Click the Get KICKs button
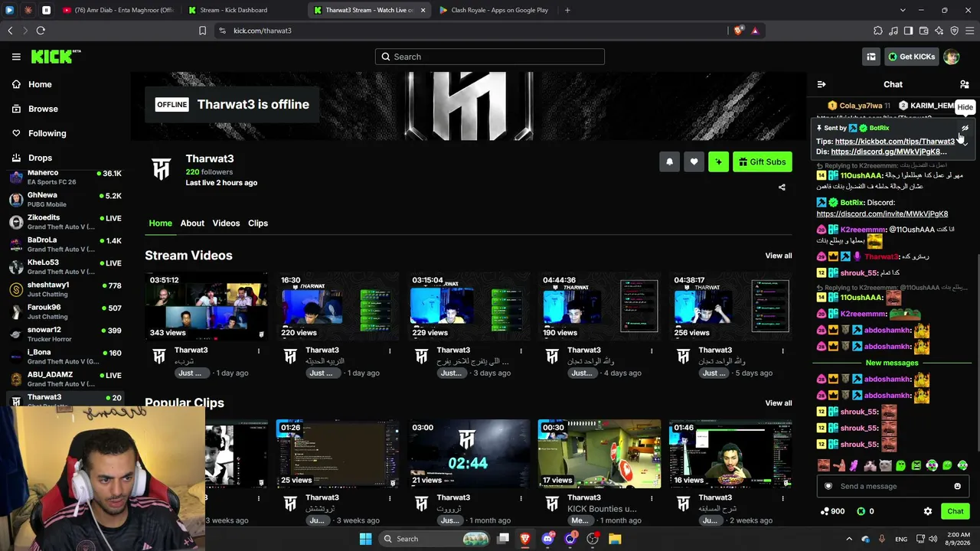 click(x=911, y=57)
